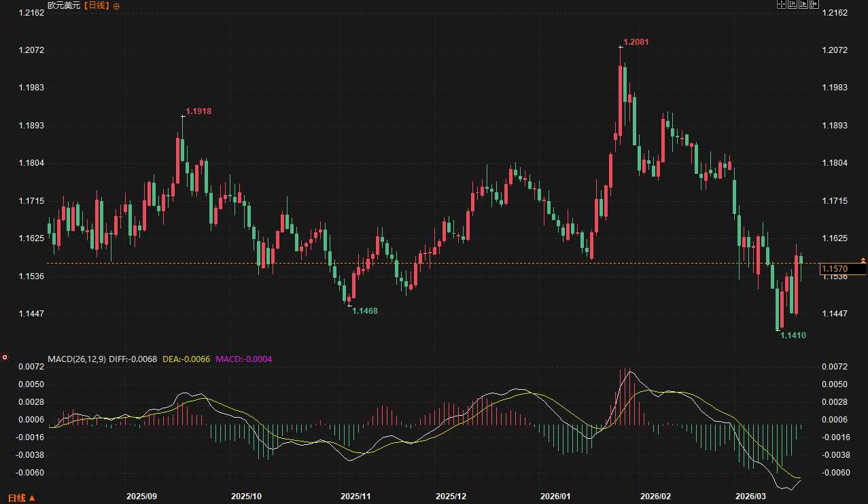
Task: Click the 2025/10 date label on time axis
Action: tap(247, 497)
